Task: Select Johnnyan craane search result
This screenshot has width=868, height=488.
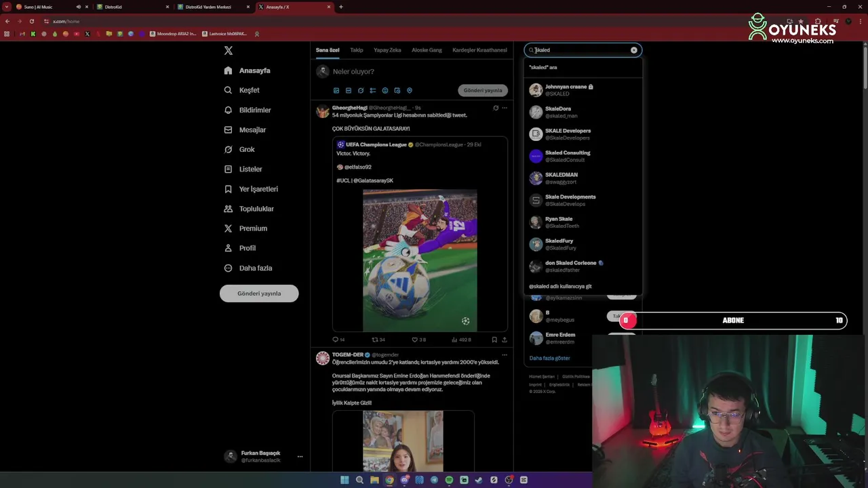Action: click(x=583, y=90)
